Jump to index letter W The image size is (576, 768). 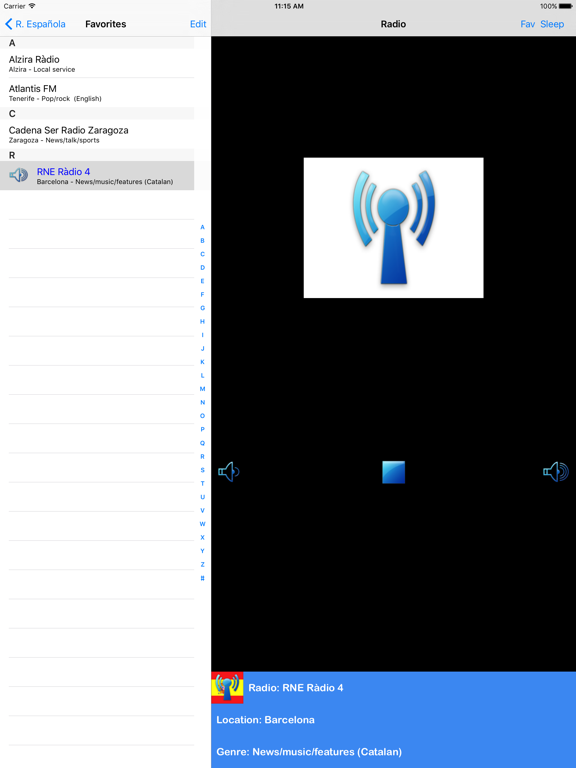202,524
